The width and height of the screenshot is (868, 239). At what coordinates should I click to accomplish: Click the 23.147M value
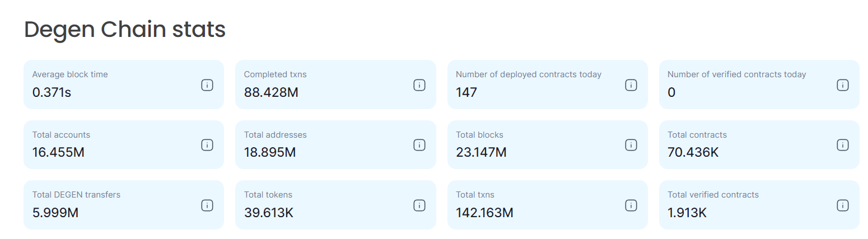[481, 152]
